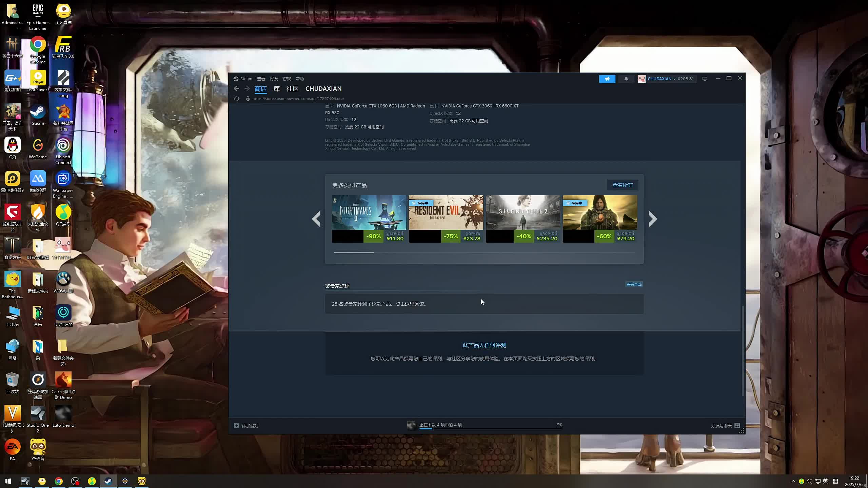Open the Wallpaper Engine desktop icon

coord(63,185)
